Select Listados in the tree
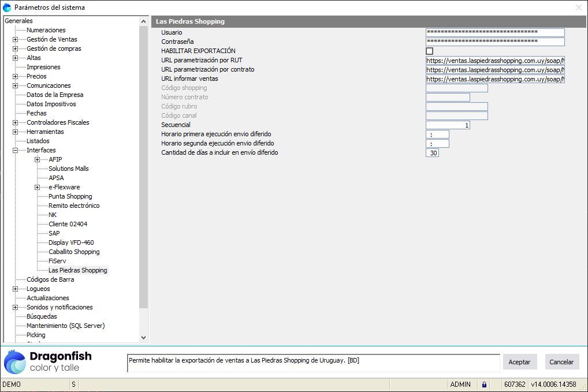Image resolution: width=588 pixels, height=392 pixels. point(38,141)
